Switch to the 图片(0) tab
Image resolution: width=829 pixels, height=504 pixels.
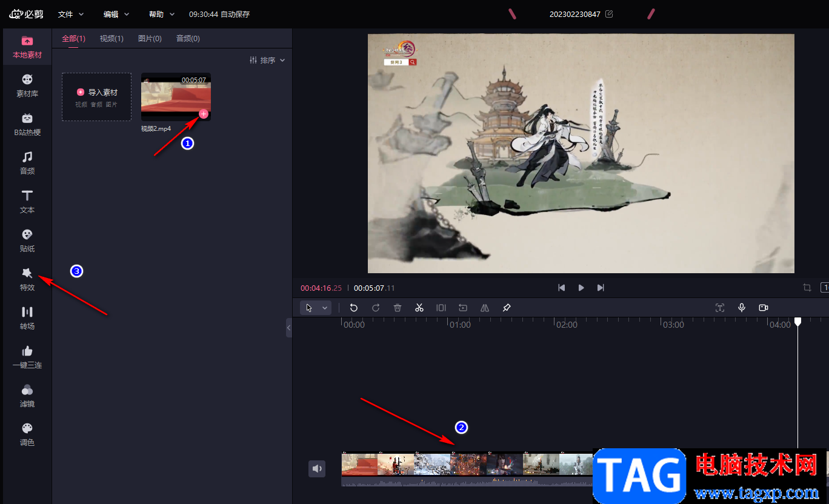pos(150,39)
